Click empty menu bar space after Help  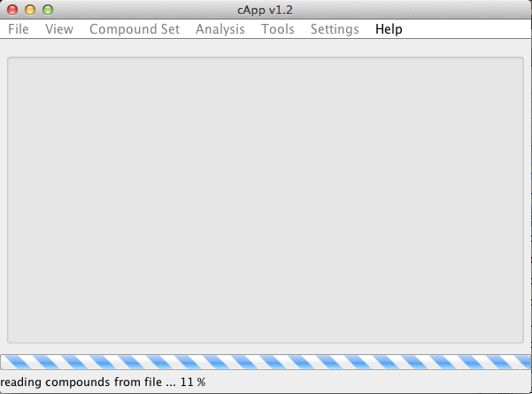(466, 29)
